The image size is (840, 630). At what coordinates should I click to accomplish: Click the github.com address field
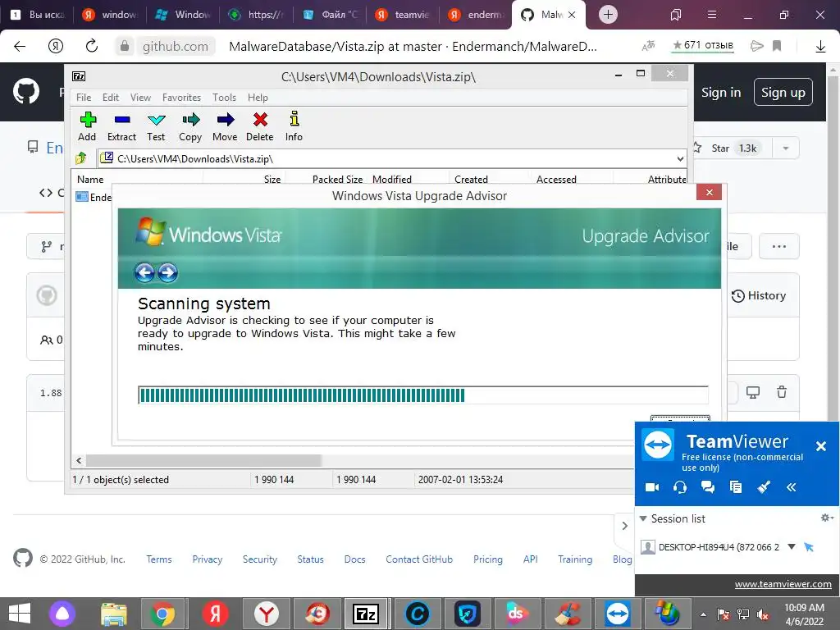click(176, 46)
